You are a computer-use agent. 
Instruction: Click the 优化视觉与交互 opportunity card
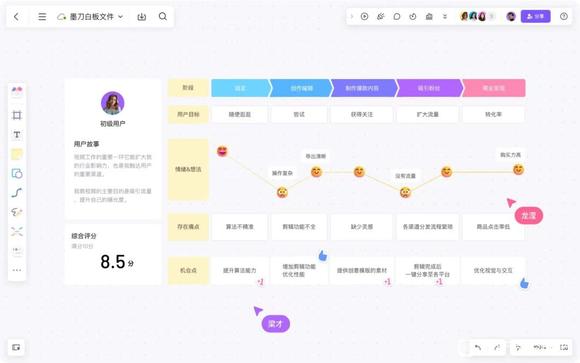pos(493,270)
